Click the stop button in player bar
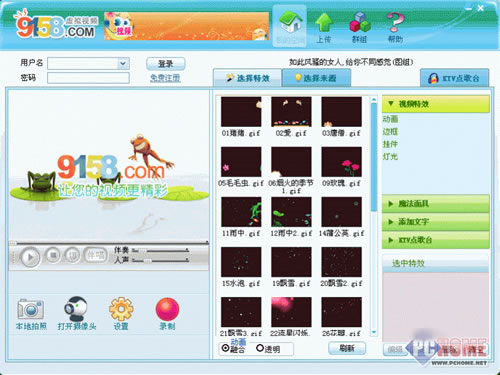 tap(53, 255)
